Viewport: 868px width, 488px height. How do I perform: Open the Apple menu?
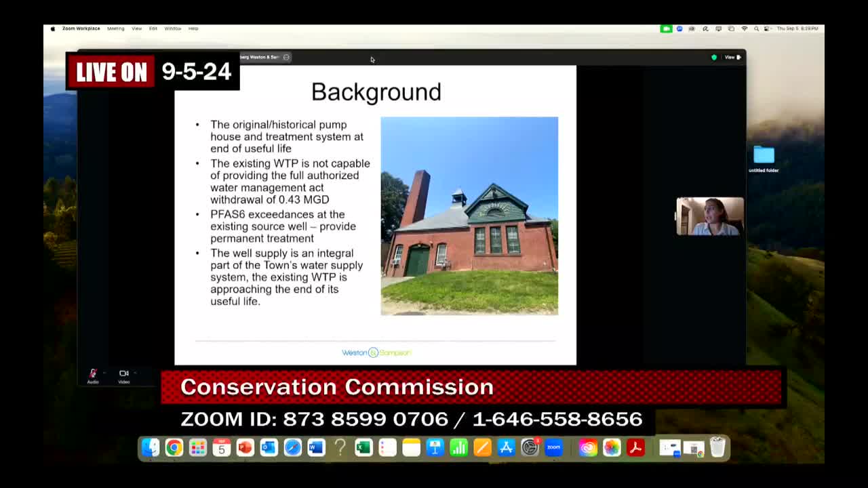(x=53, y=28)
